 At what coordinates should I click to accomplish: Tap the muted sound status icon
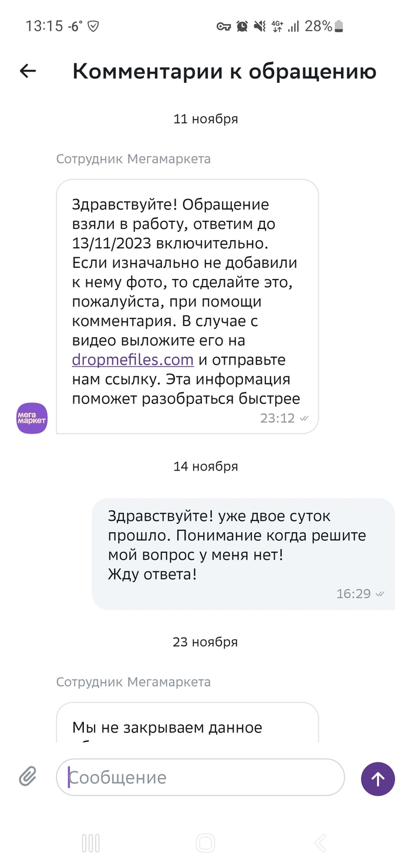[x=259, y=26]
